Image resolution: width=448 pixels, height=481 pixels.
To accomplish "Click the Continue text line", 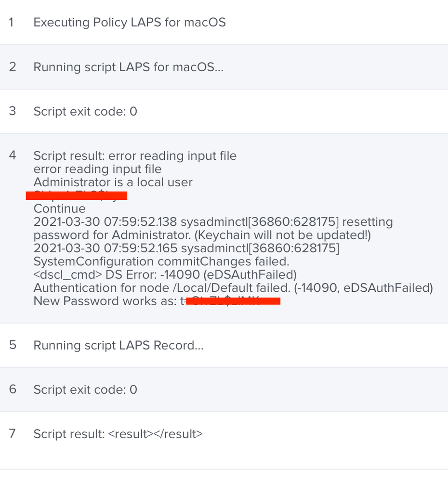I will click(x=60, y=208).
